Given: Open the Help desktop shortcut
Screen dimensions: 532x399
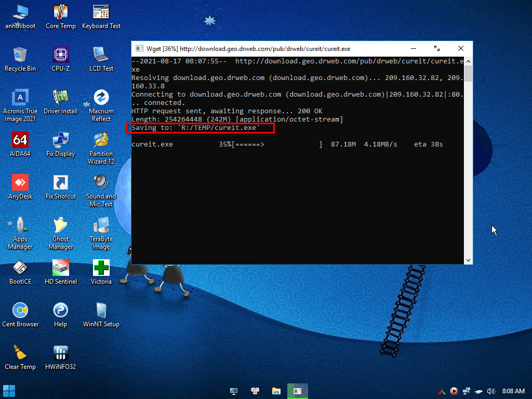Looking at the screenshot, I should (61, 315).
